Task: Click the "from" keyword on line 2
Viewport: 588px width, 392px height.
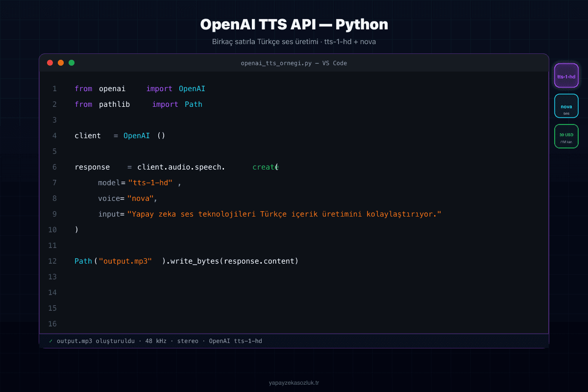Action: [83, 104]
